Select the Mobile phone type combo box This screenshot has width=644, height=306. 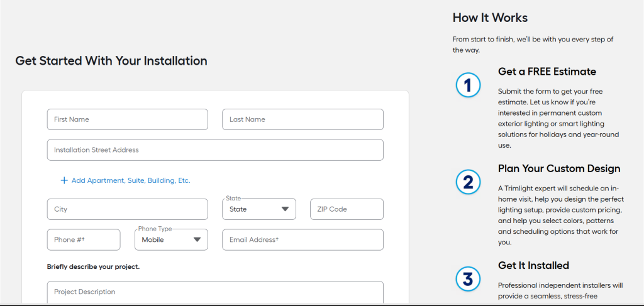tap(171, 240)
